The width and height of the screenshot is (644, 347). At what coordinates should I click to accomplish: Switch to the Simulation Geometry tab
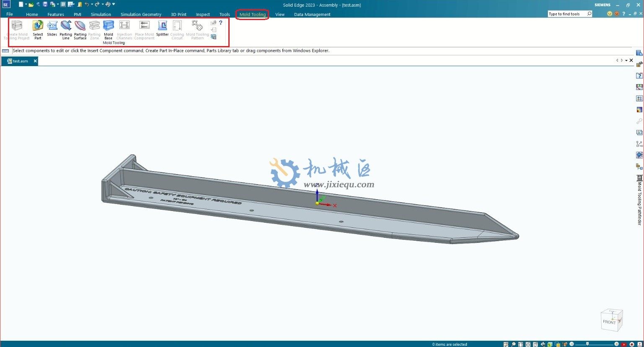point(141,14)
